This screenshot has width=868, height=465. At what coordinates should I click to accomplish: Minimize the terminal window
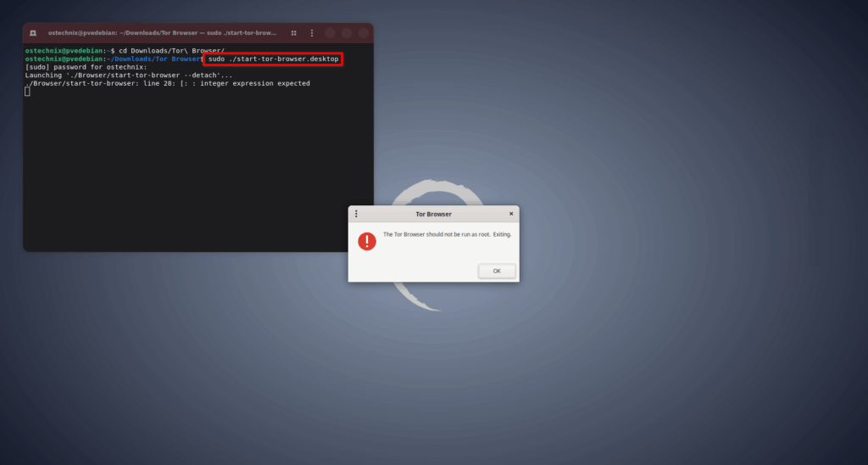tap(330, 33)
